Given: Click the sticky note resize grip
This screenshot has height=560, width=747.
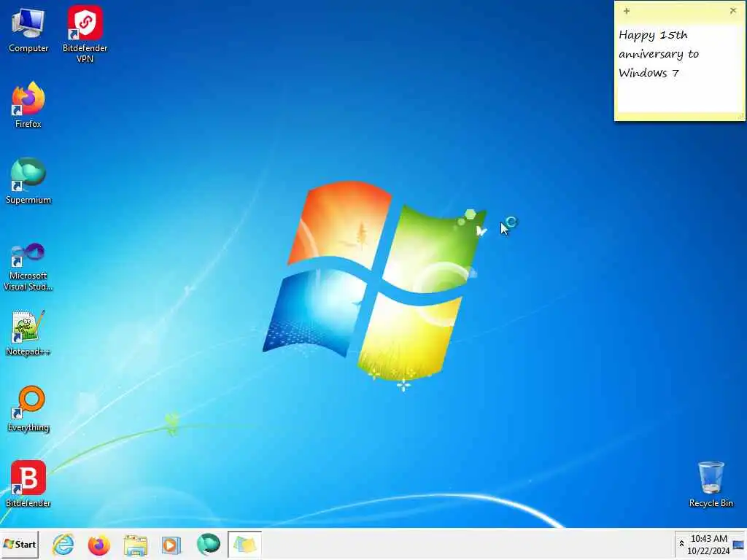Looking at the screenshot, I should pyautogui.click(x=740, y=116).
